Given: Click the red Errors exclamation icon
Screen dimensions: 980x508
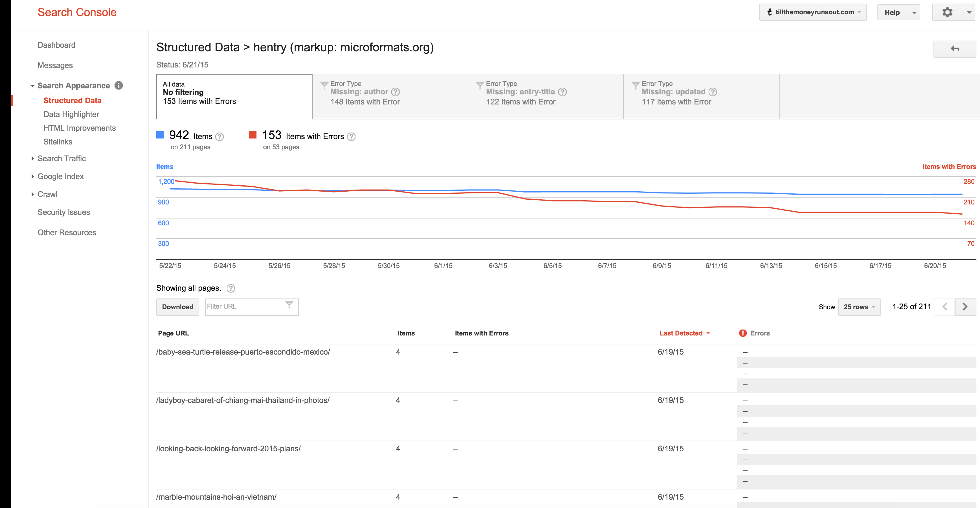Looking at the screenshot, I should [743, 333].
